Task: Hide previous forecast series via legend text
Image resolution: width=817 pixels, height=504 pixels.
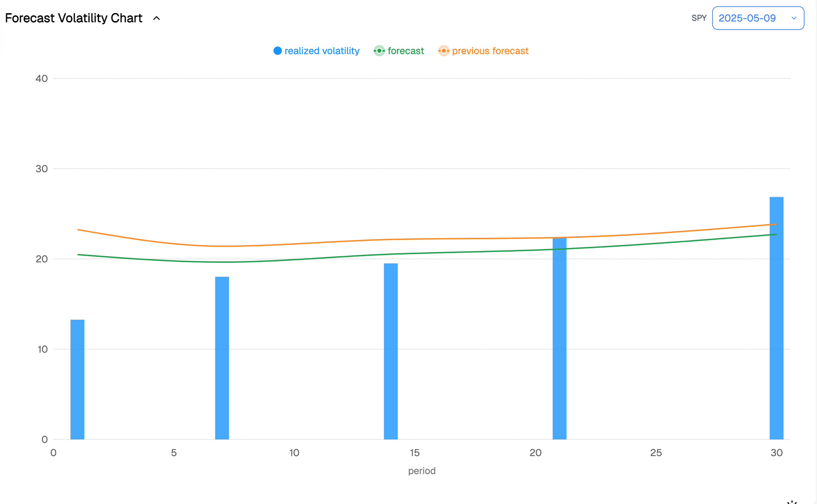Action: [x=490, y=51]
